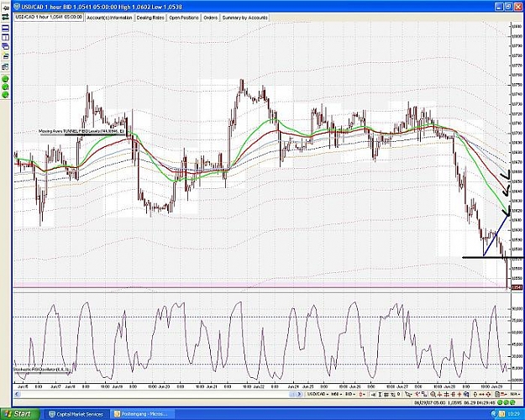
Task: Click the chart scroll-right chevron button
Action: 299,394
